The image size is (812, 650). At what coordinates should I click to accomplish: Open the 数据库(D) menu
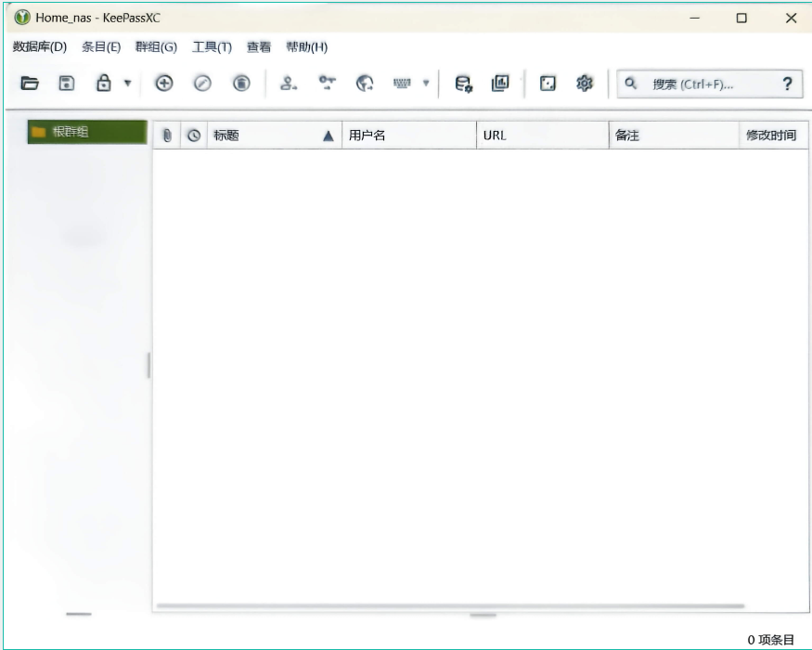click(x=40, y=47)
